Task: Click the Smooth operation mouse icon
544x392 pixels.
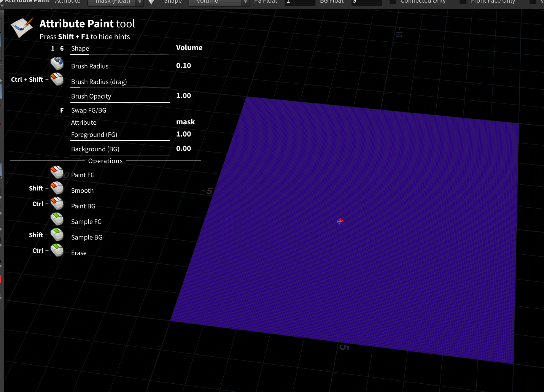Action: (x=57, y=188)
